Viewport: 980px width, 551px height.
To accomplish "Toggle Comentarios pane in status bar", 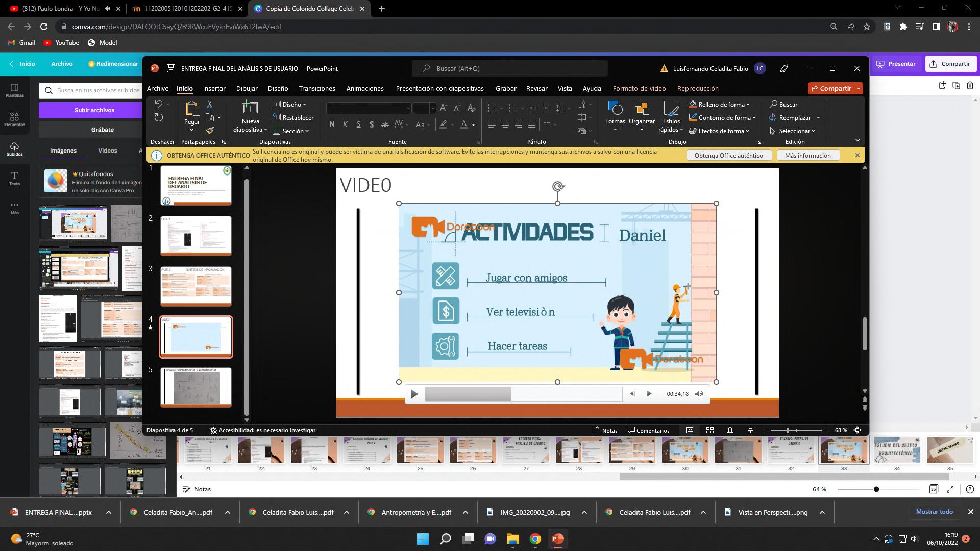I will pyautogui.click(x=648, y=430).
